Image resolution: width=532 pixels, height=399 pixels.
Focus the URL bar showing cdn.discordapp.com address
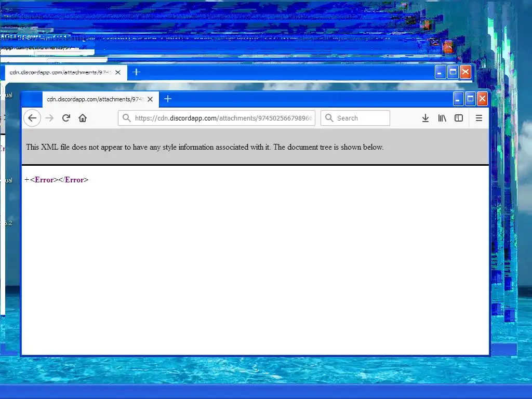(217, 118)
